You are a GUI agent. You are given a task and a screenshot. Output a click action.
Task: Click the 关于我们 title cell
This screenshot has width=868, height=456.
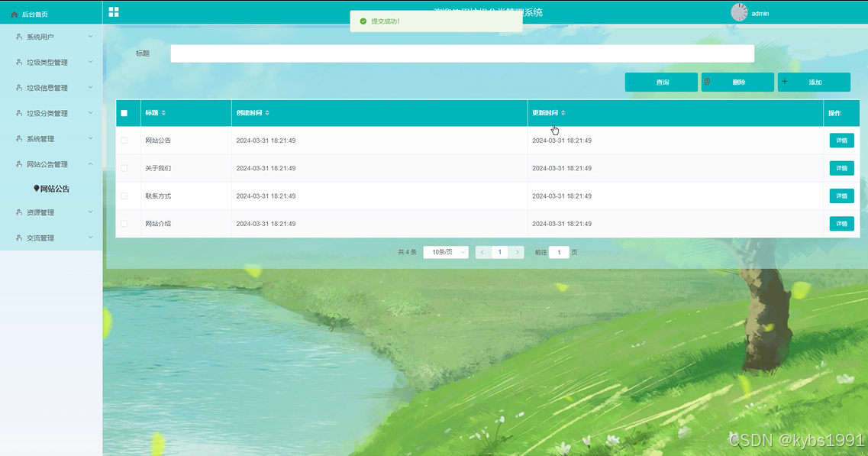point(158,168)
